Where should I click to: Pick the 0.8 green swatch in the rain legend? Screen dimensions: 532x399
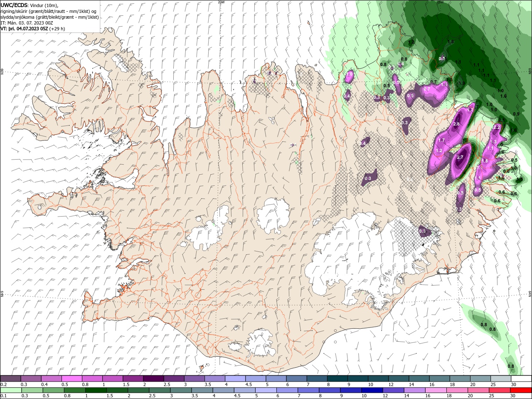(x=74, y=390)
